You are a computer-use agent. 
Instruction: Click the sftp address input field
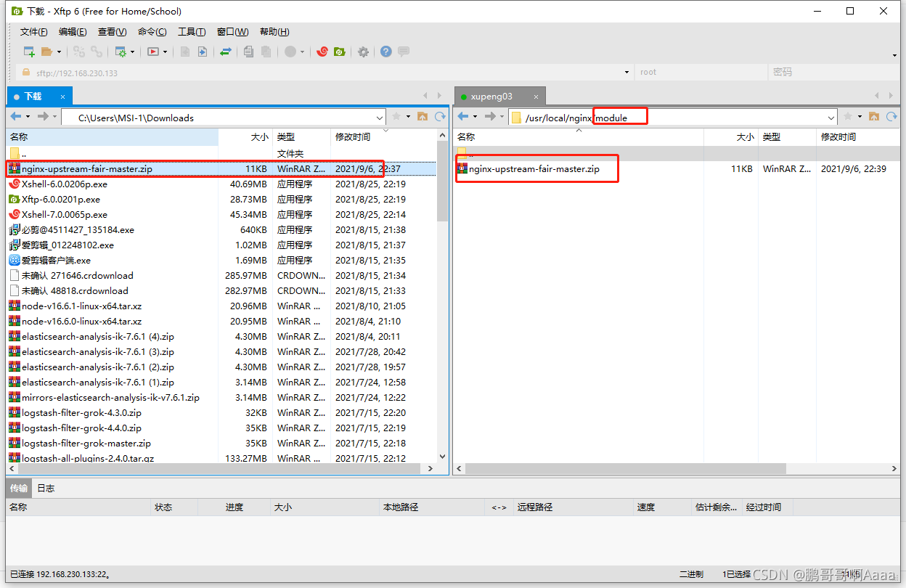tap(323, 73)
